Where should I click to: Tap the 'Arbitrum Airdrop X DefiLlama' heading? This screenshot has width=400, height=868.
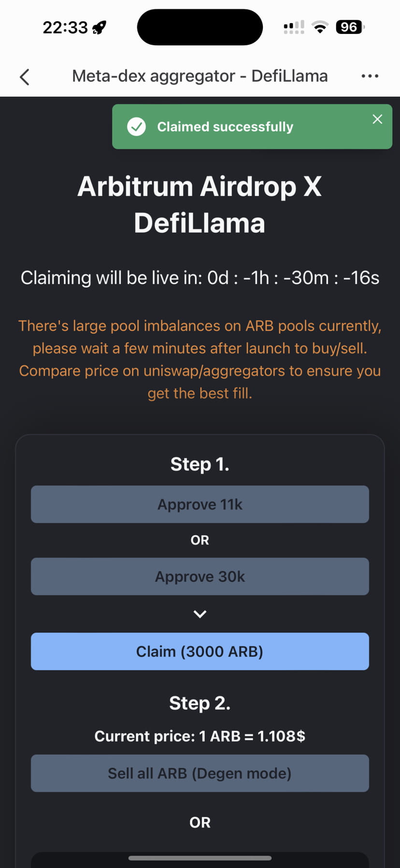click(200, 205)
